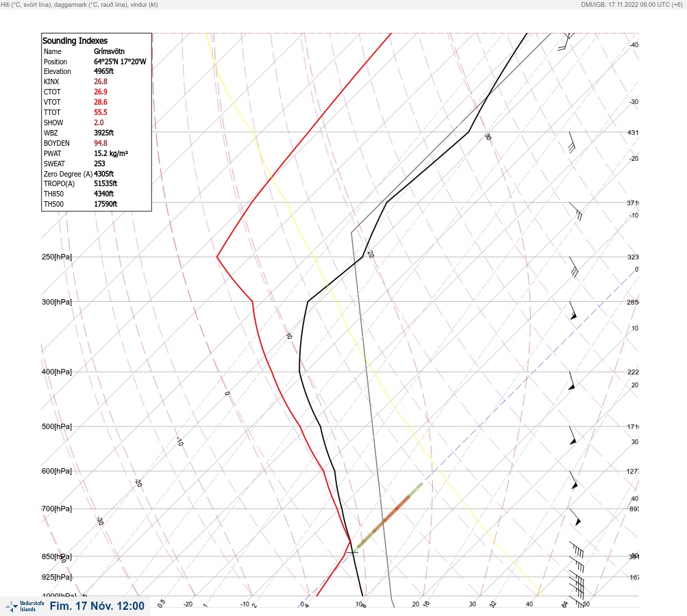Click the SHOW value 2.0
Viewport: 687px width, 616px height.
[x=99, y=123]
